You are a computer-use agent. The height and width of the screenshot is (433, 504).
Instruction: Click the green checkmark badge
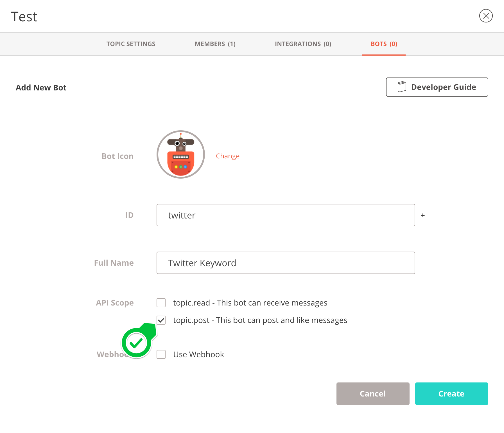click(137, 343)
